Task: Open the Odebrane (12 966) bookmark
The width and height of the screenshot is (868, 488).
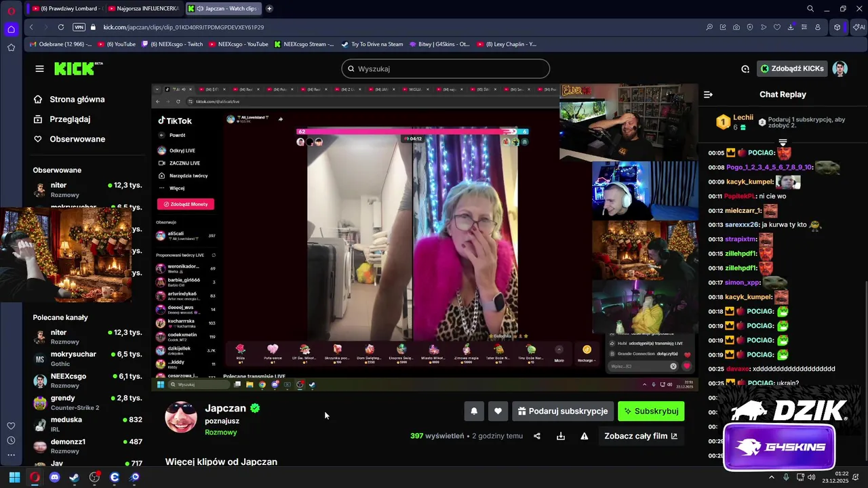Action: click(61, 44)
